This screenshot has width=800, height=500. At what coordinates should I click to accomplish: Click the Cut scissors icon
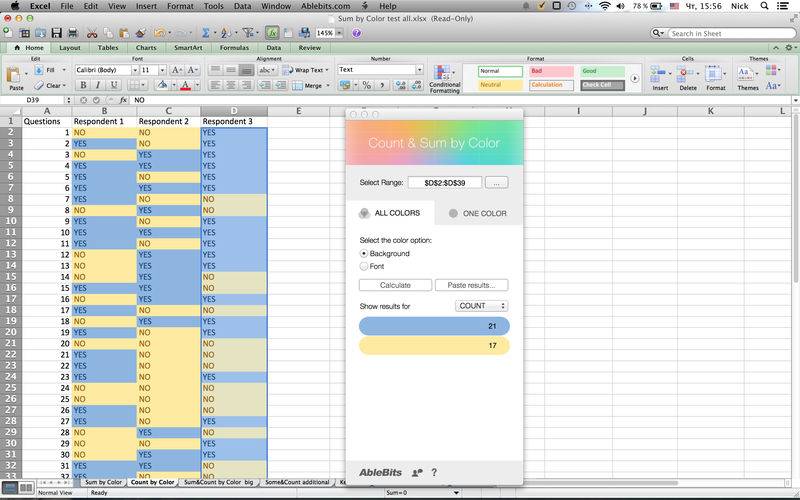92,33
